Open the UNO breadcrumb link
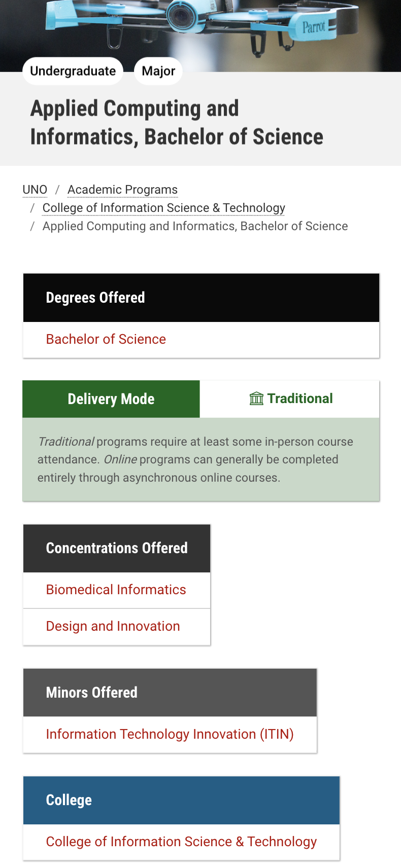 (35, 190)
